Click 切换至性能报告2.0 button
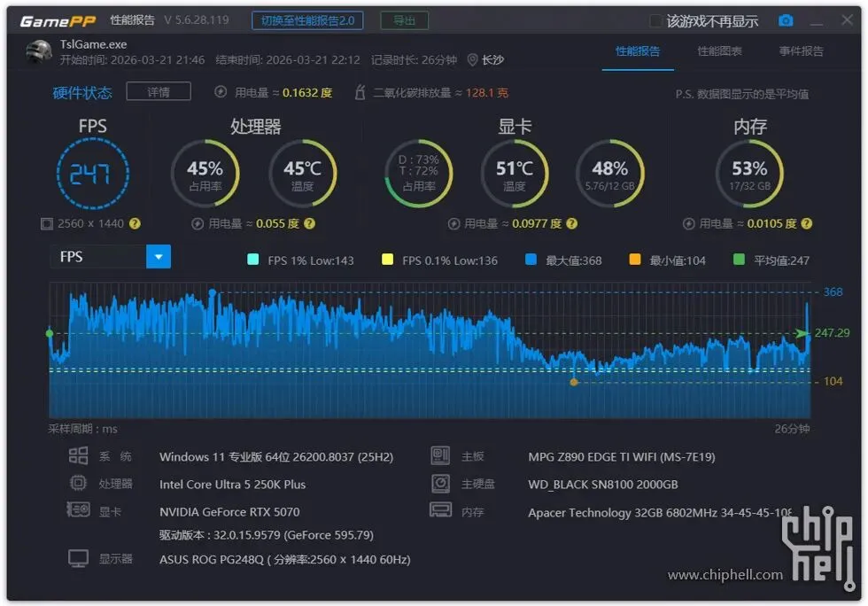868x606 pixels. tap(307, 20)
